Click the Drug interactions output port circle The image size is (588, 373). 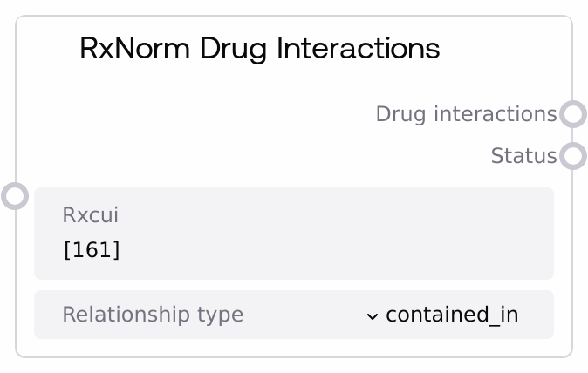coord(572,114)
